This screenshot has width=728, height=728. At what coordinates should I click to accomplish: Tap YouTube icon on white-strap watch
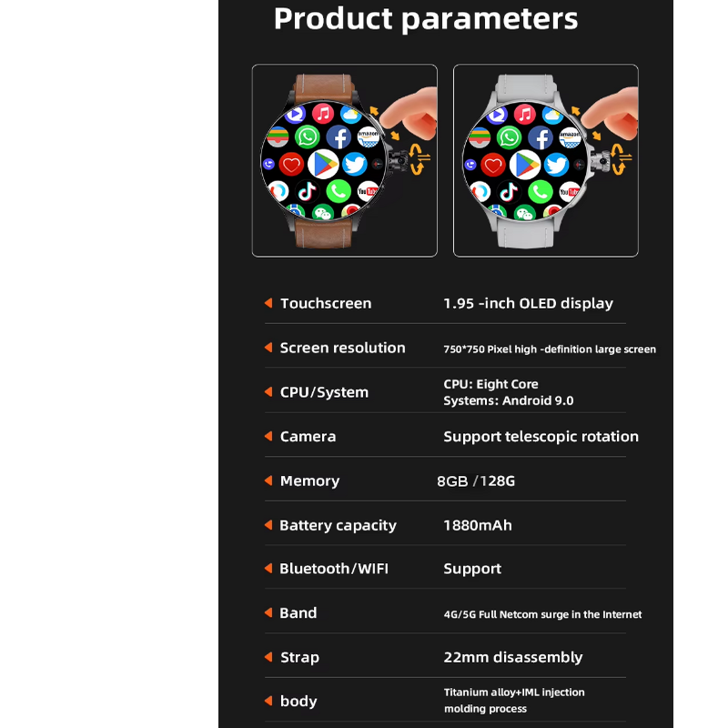[x=570, y=191]
